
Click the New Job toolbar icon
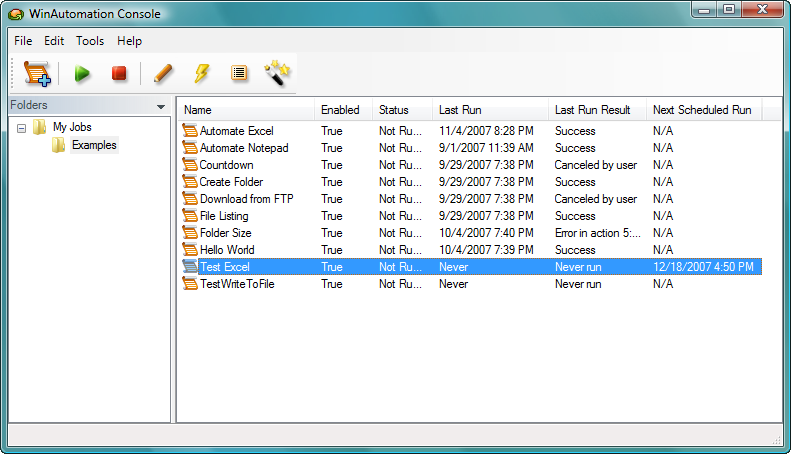[x=37, y=74]
